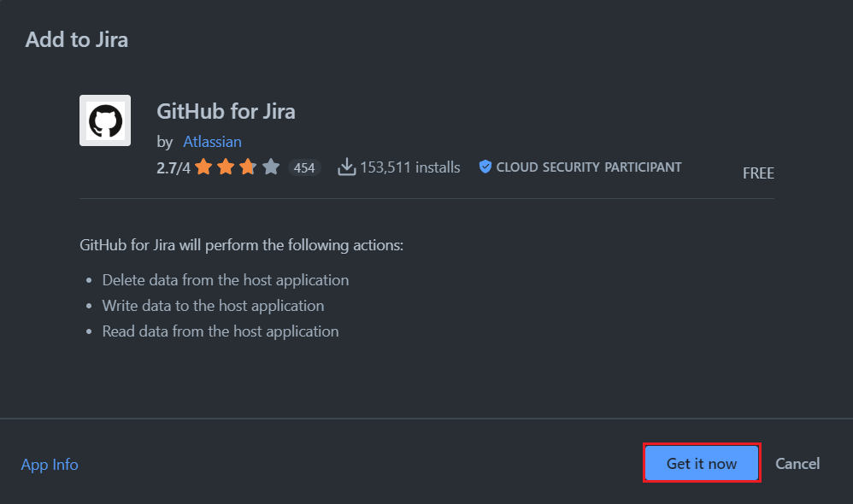
Task: Click 'Read data from the host application'
Action: (x=221, y=331)
